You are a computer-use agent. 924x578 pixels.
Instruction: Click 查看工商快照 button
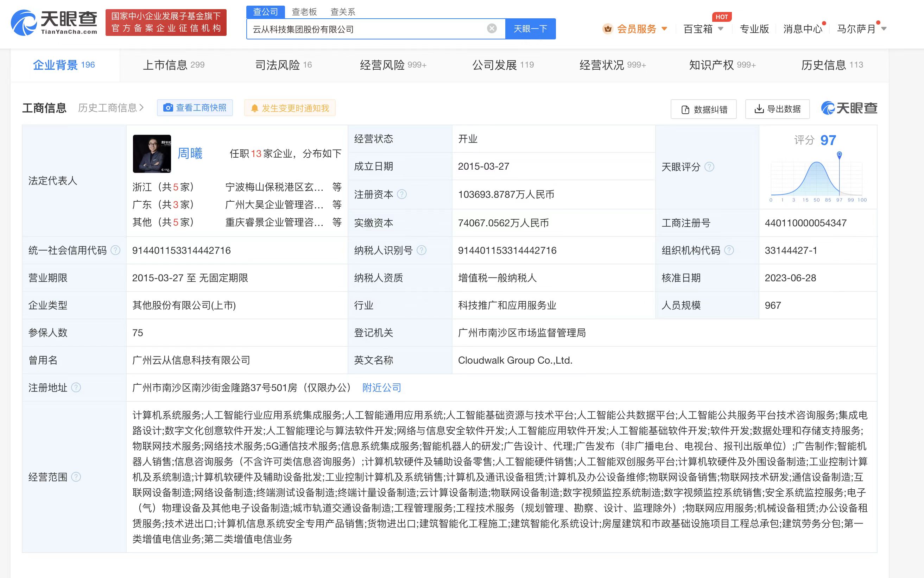tap(195, 108)
